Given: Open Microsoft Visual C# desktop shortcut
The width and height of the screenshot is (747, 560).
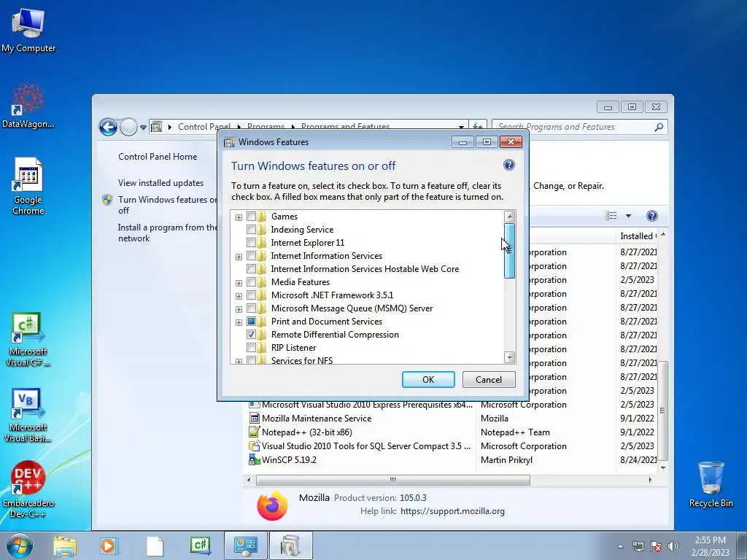Looking at the screenshot, I should 28,339.
